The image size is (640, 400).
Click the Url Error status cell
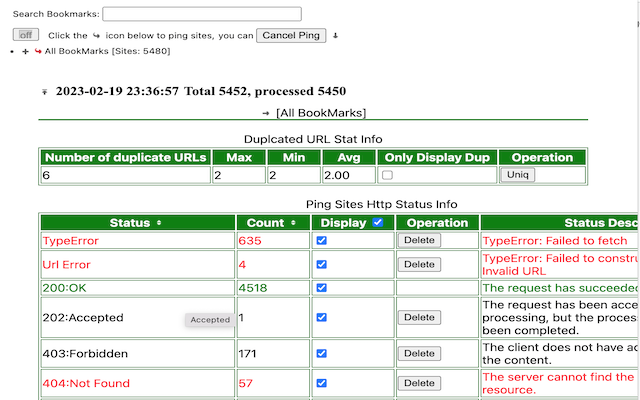[x=138, y=264]
